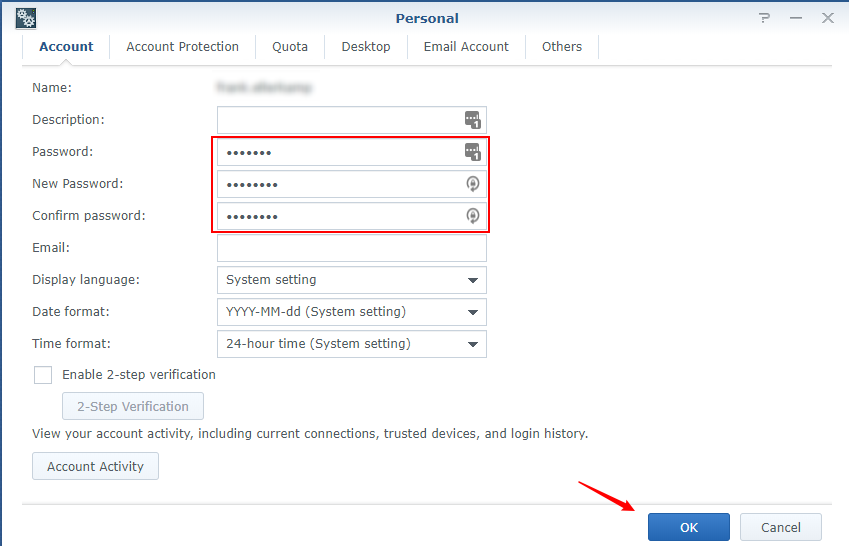Click the password manager icon in Password field

tap(473, 152)
